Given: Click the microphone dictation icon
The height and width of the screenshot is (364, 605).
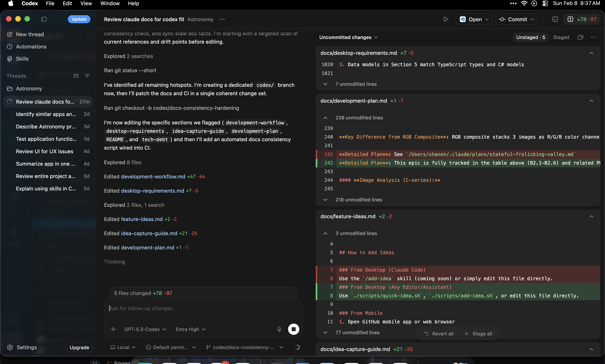Looking at the screenshot, I should (279, 329).
